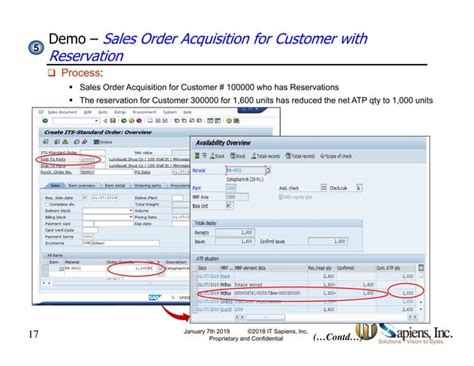Click the Receipts value in Totals display
The height and width of the screenshot is (366, 474).
(x=235, y=232)
